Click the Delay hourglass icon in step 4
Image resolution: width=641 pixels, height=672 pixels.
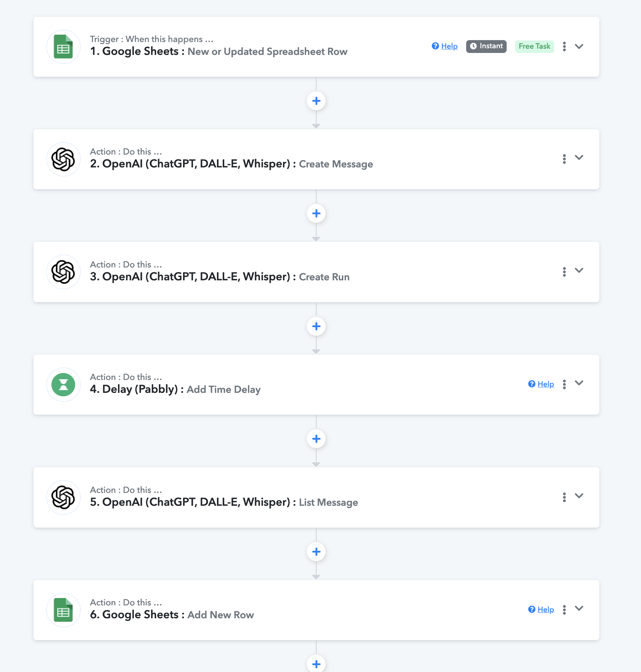coord(63,385)
